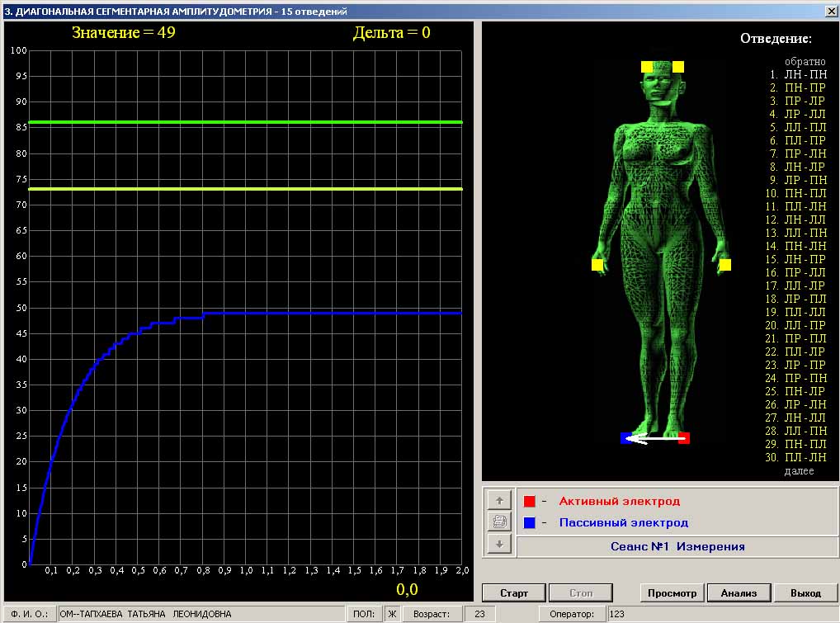Select lead 3. ПР - ЛР
The width and height of the screenshot is (840, 623).
point(798,101)
